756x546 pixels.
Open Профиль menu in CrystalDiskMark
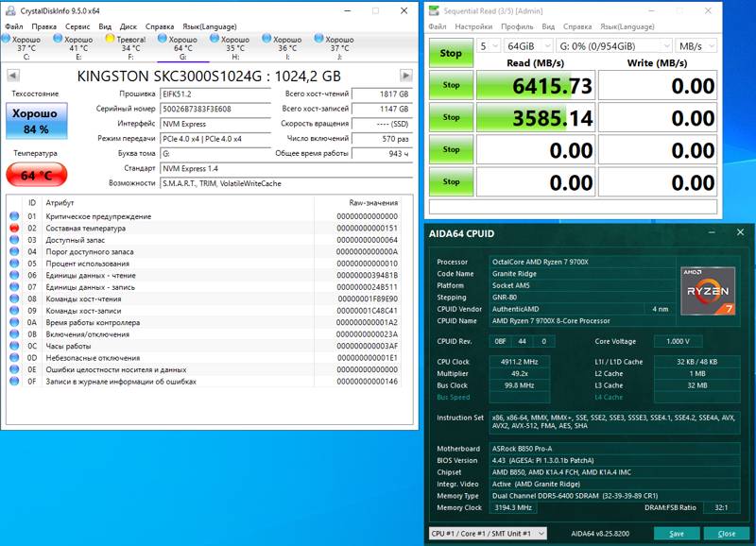517,26
